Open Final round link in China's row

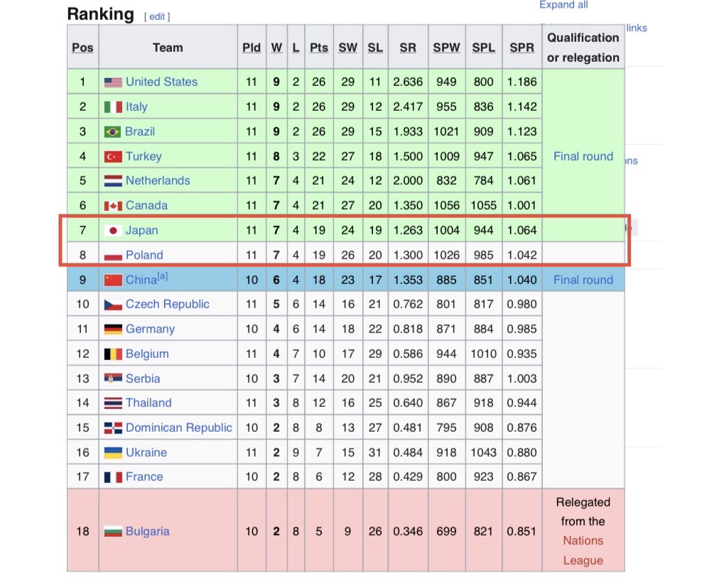(583, 280)
